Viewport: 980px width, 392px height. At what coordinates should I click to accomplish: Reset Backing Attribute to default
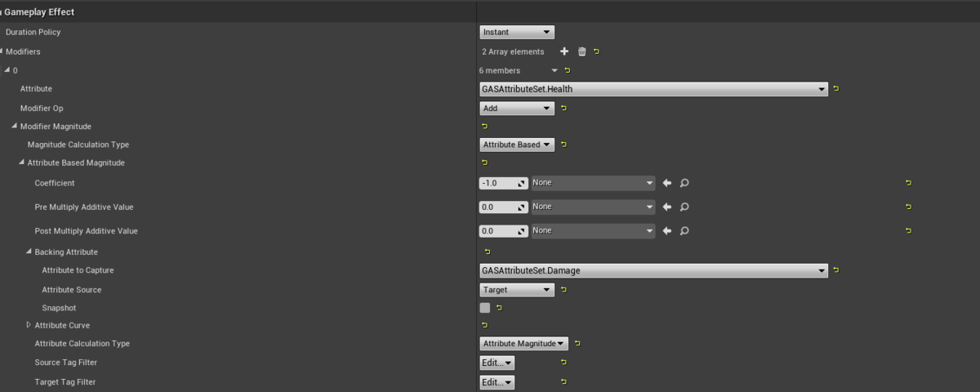pos(488,252)
